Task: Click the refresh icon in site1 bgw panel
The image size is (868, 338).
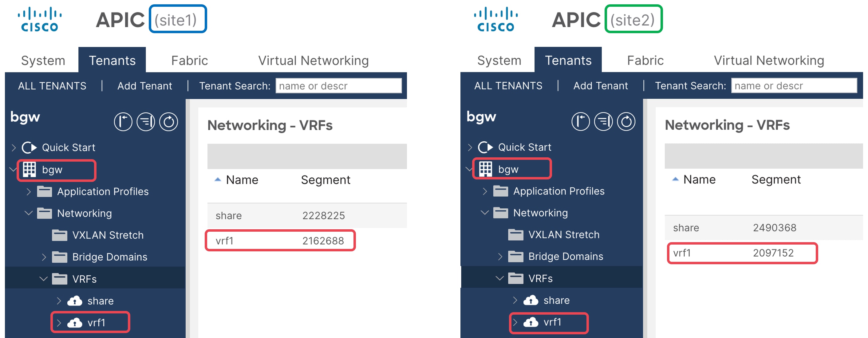Action: click(168, 122)
